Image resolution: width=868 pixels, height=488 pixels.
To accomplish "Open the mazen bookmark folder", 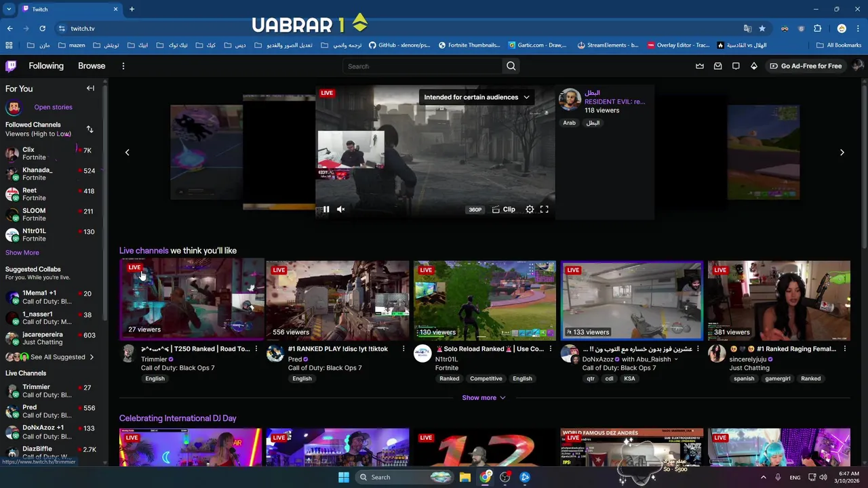I will (72, 45).
